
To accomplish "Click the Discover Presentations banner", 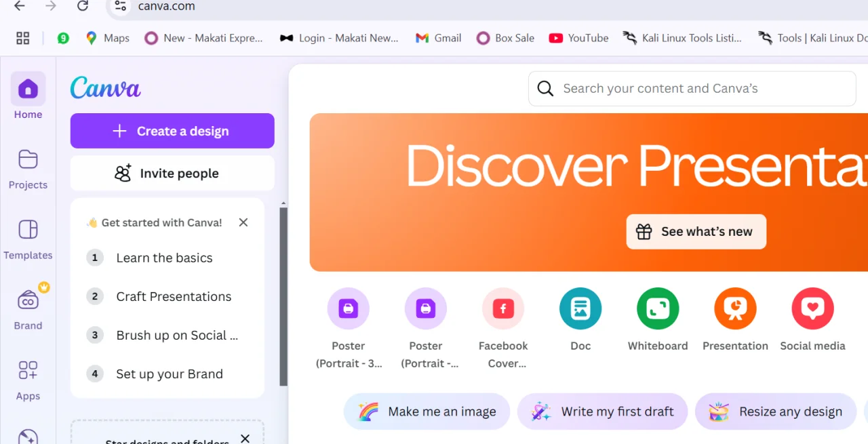I will [589, 193].
